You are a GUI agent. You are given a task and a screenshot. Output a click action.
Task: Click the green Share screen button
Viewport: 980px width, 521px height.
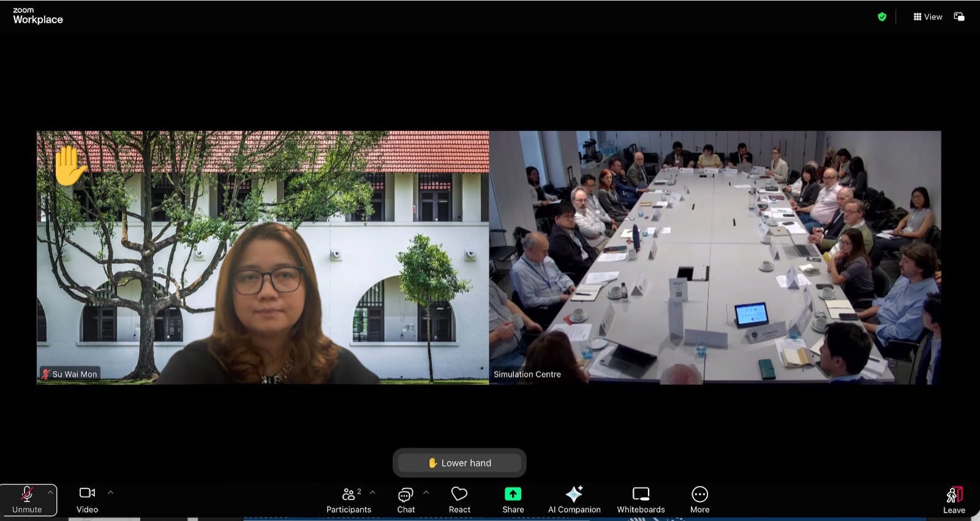pos(513,500)
